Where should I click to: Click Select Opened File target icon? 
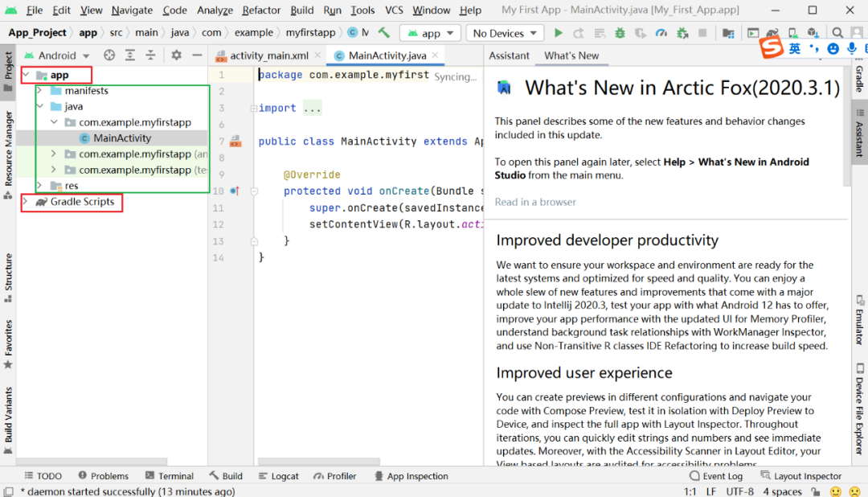[109, 55]
